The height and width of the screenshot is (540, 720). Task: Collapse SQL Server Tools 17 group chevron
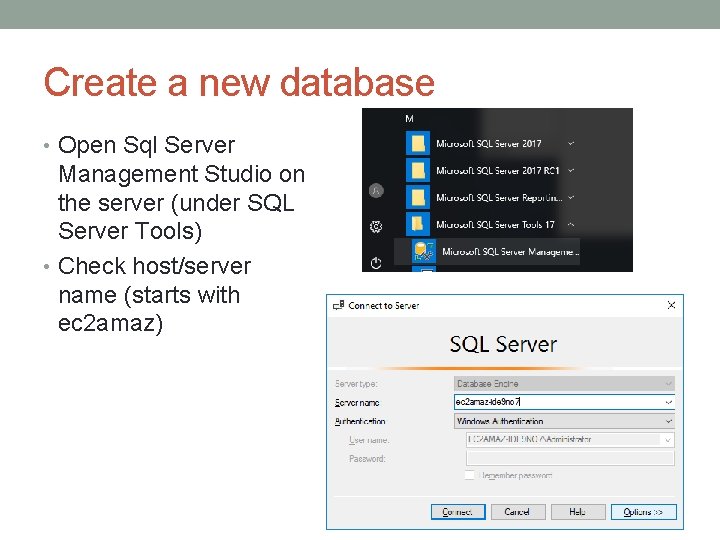click(x=571, y=224)
